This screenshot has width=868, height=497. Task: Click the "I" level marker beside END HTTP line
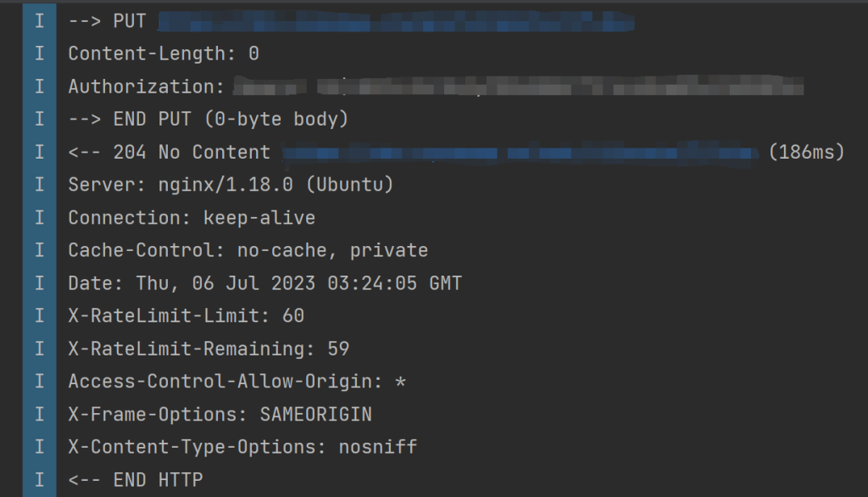click(39, 480)
